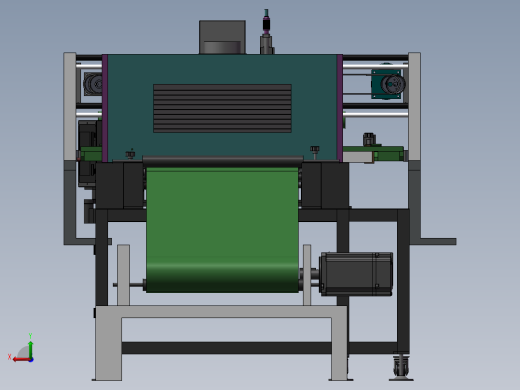This screenshot has width=520, height=390.
Task: Select the louvered vent grille on the cover
Action: [x=222, y=108]
